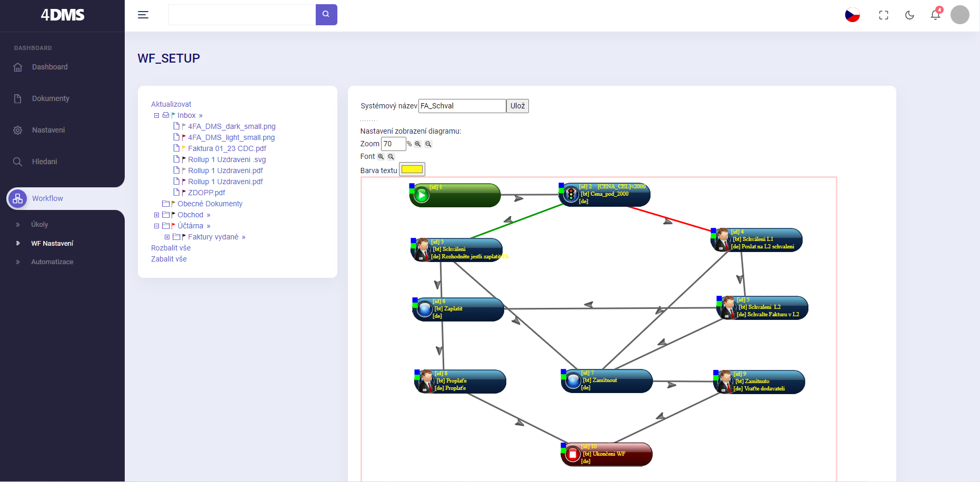Click the diagram zoom-in magnifier icon

point(418,144)
